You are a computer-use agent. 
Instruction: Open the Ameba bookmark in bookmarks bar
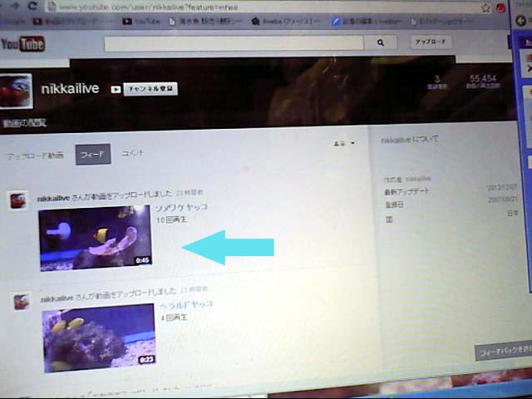[x=285, y=22]
